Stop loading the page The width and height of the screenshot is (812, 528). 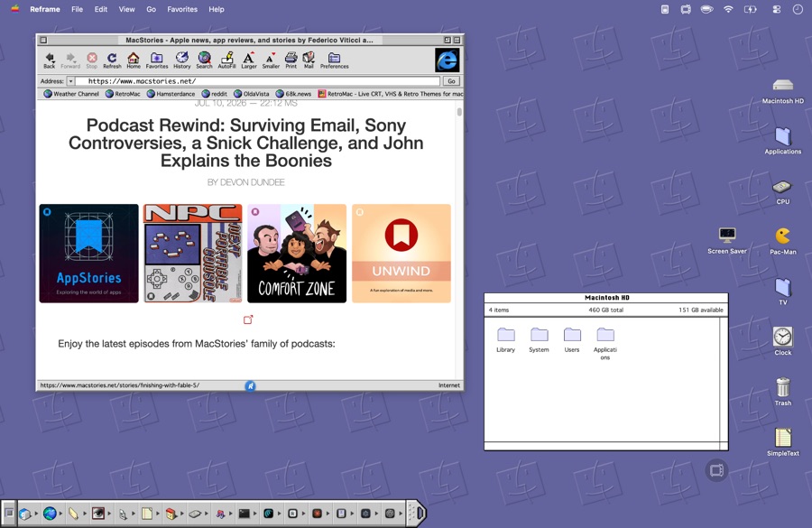tap(92, 60)
